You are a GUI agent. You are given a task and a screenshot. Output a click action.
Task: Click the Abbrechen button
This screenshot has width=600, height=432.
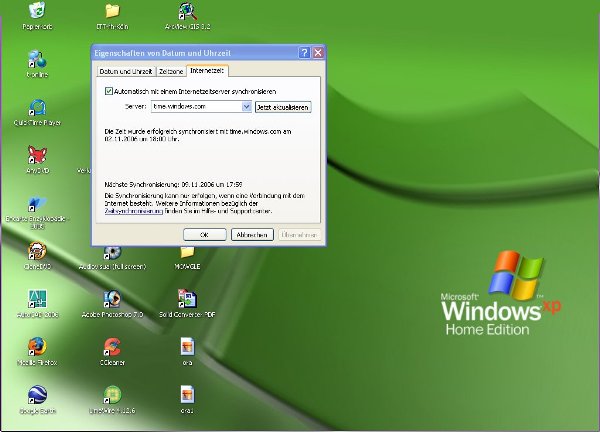click(x=252, y=235)
